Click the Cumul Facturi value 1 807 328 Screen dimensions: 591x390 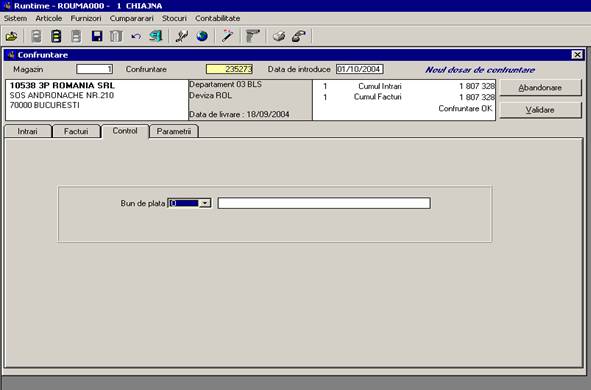(x=476, y=97)
